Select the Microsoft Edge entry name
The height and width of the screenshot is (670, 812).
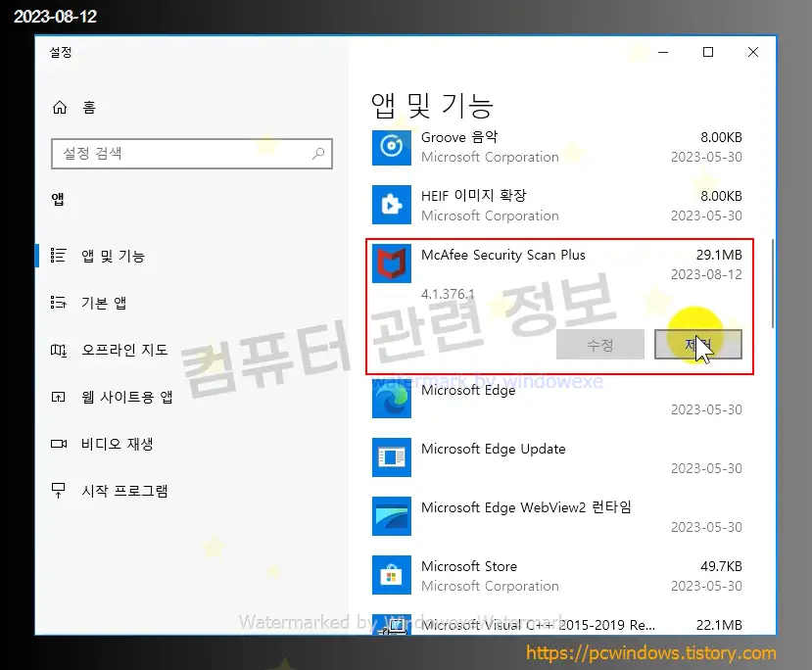468,390
